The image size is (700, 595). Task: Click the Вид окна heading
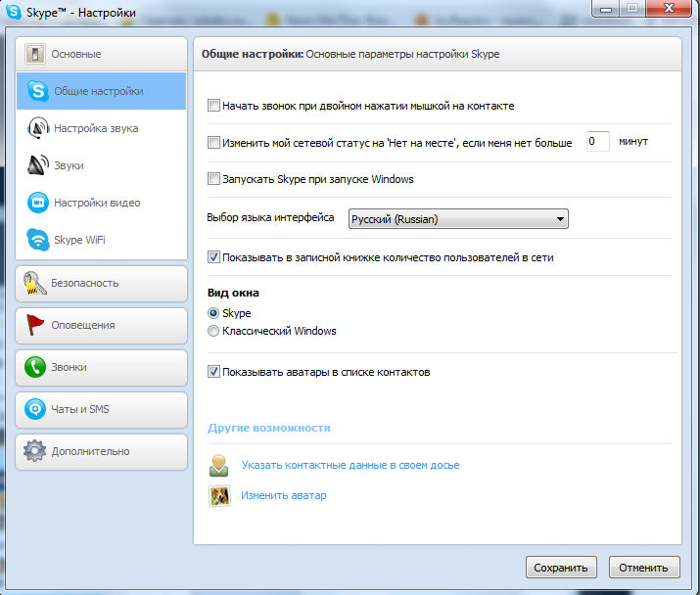click(x=233, y=293)
